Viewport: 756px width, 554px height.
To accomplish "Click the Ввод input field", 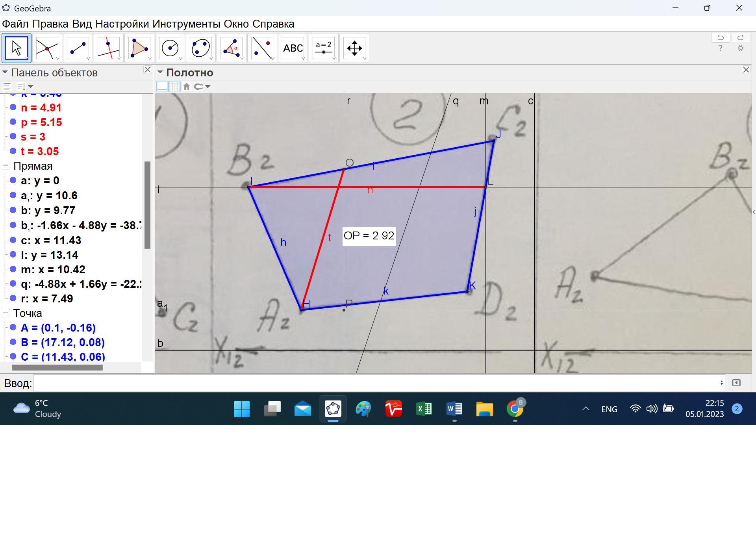I will pos(378,383).
